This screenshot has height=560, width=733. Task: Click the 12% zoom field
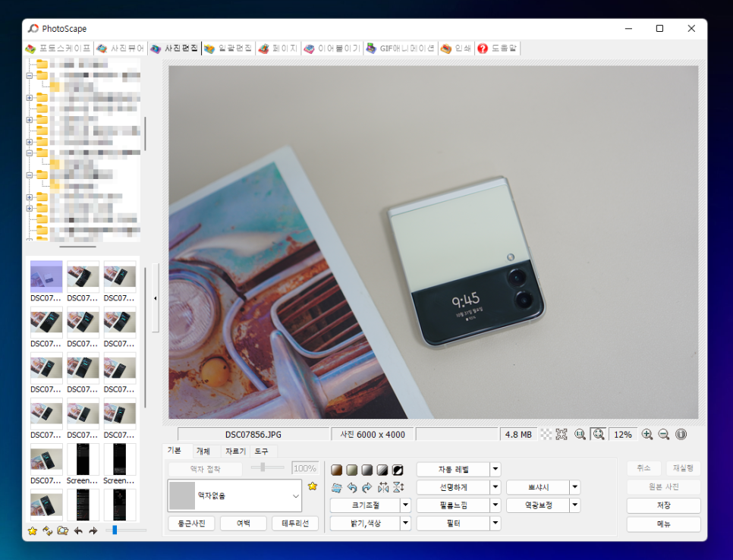click(623, 435)
